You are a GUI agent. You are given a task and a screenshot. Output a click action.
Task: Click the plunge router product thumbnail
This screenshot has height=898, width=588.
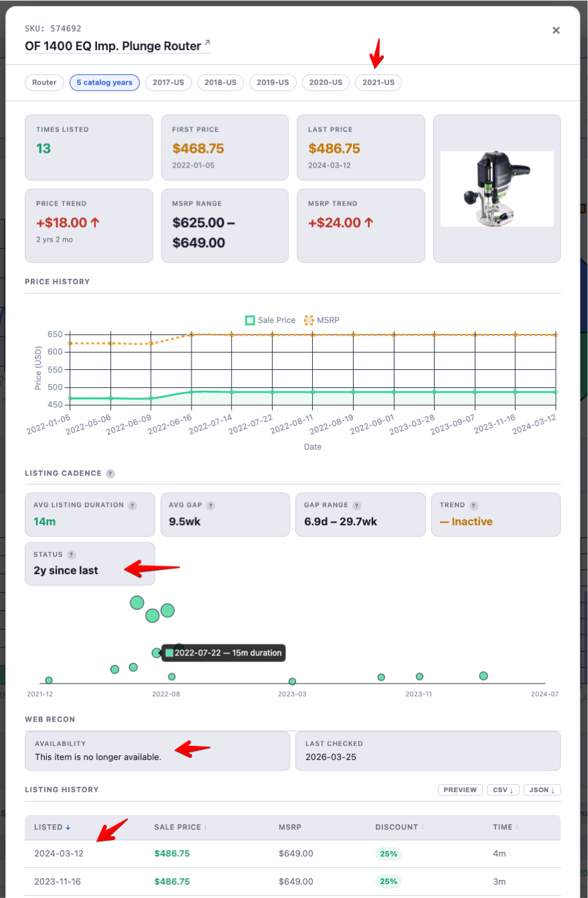point(496,188)
